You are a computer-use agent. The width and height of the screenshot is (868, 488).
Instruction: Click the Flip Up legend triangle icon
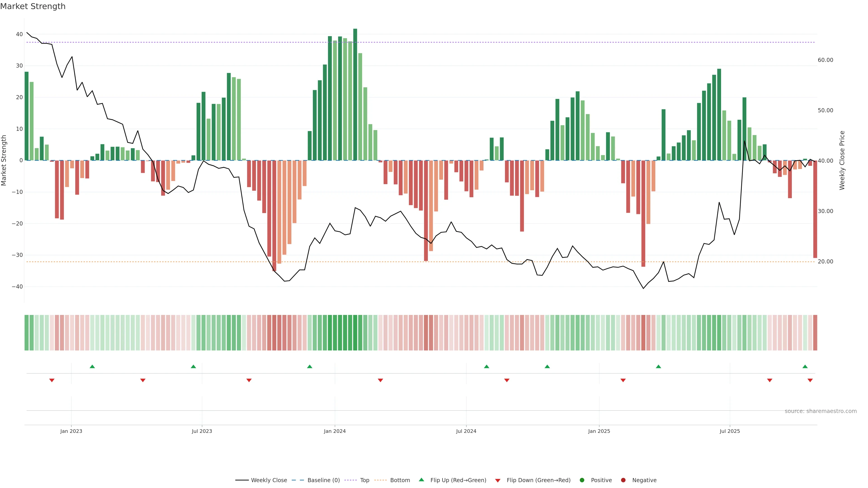point(421,480)
